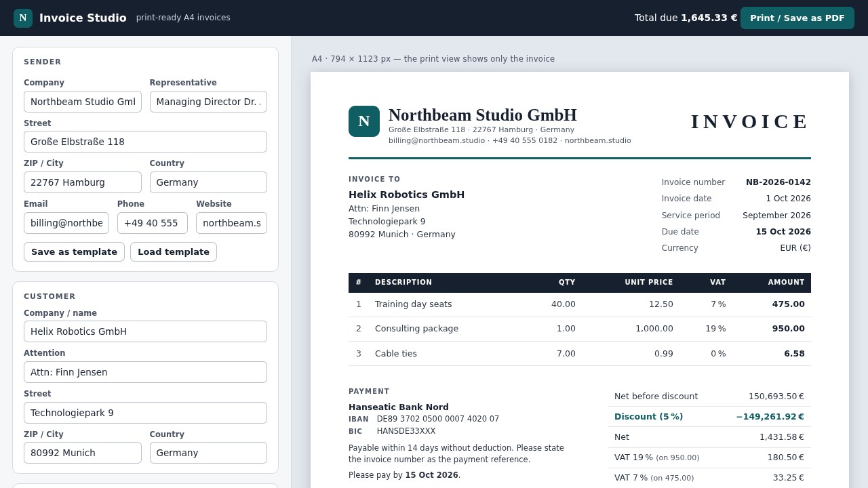
Task: Focus the Representative field
Action: click(x=208, y=102)
